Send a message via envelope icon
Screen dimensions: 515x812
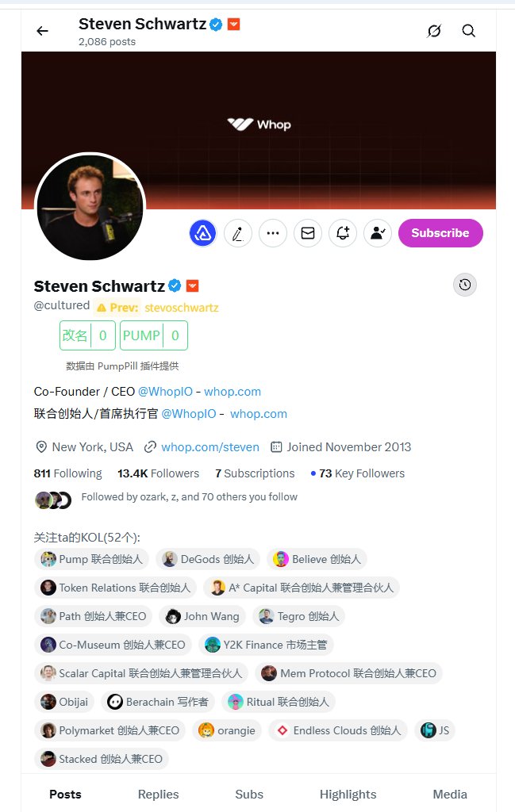[x=308, y=233]
